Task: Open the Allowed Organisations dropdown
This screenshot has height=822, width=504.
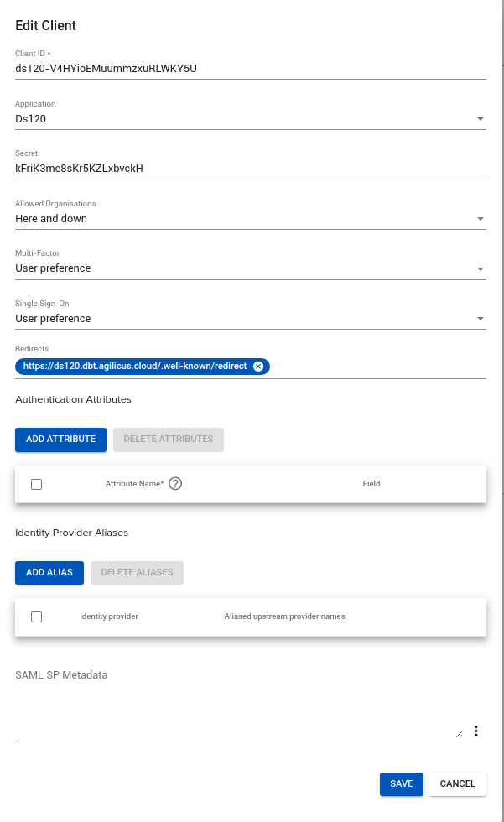Action: click(480, 219)
